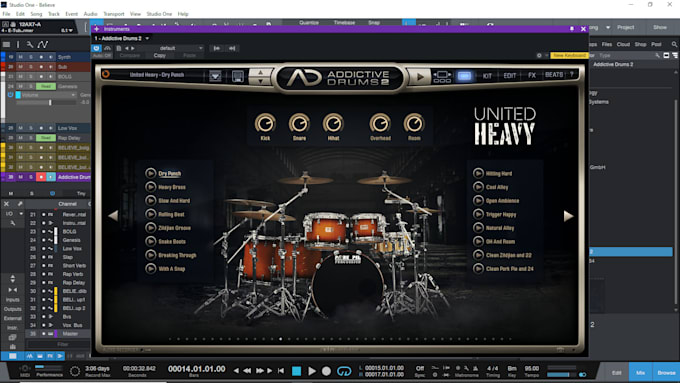Open Addictive Drums preset browser dropdown
The width and height of the screenshot is (680, 383).
(x=215, y=76)
